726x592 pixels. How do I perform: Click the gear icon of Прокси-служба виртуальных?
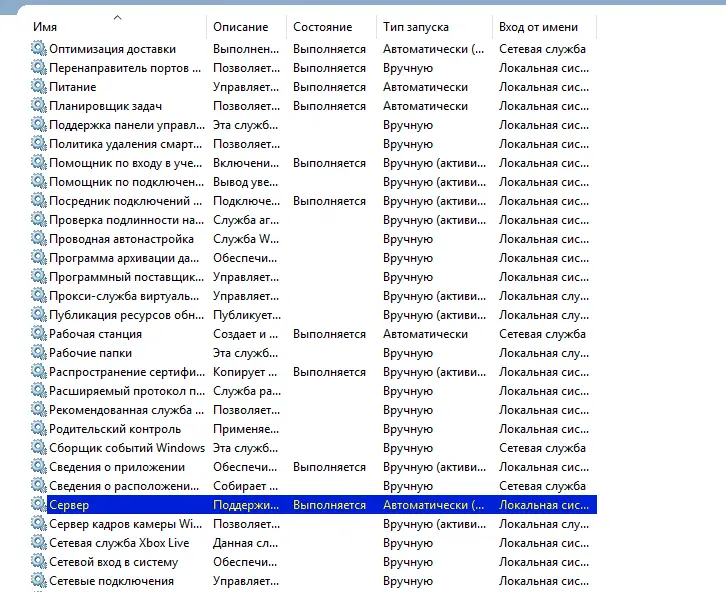click(39, 295)
